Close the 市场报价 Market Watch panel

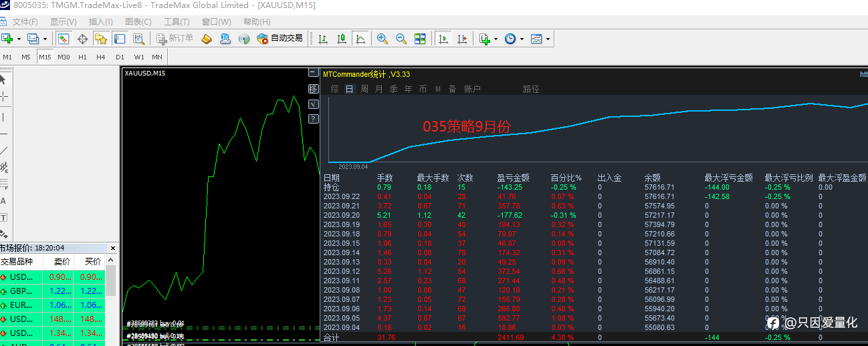click(112, 248)
